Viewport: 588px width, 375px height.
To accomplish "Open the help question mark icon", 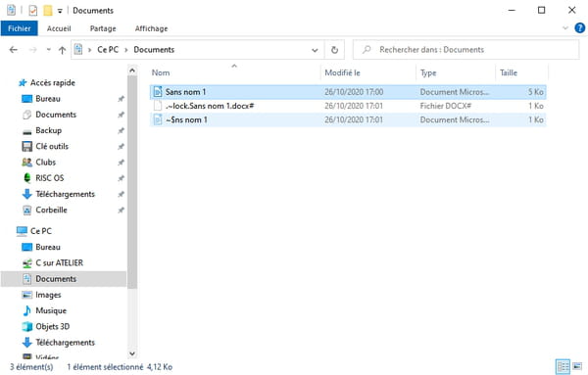I will (580, 28).
